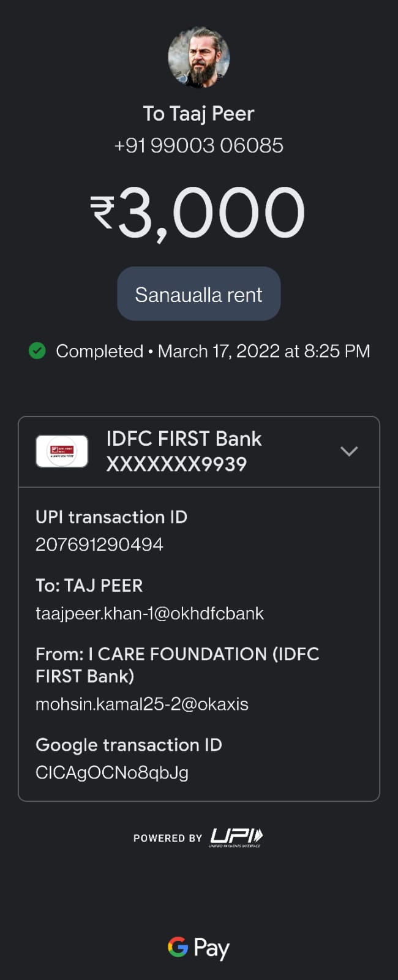Collapse the bank details chevron
The height and width of the screenshot is (980, 398).
click(349, 451)
